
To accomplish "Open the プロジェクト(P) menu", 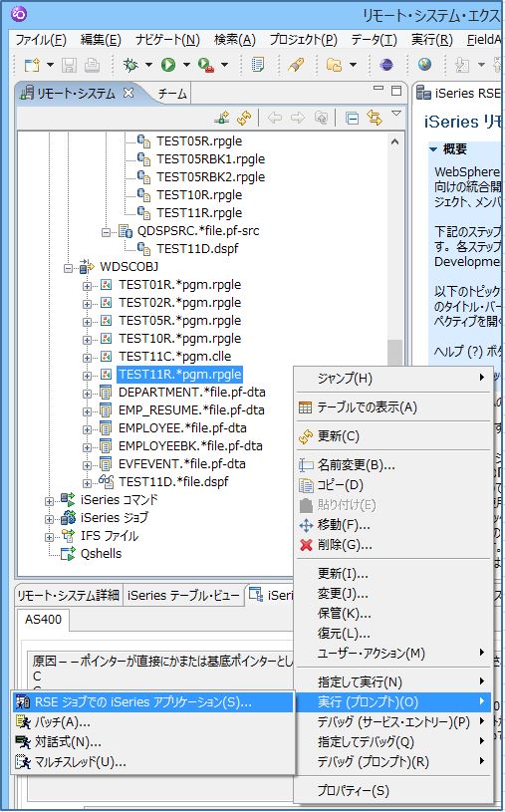I will click(x=303, y=40).
